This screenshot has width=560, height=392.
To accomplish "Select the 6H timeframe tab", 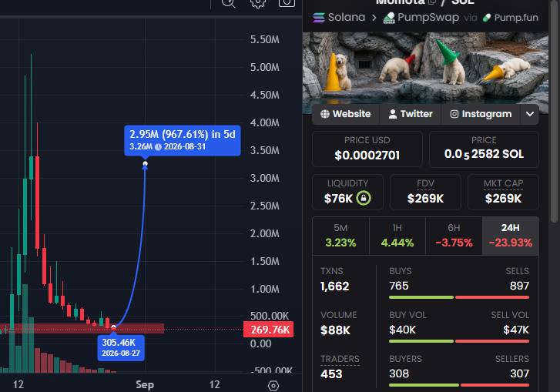I will [454, 236].
